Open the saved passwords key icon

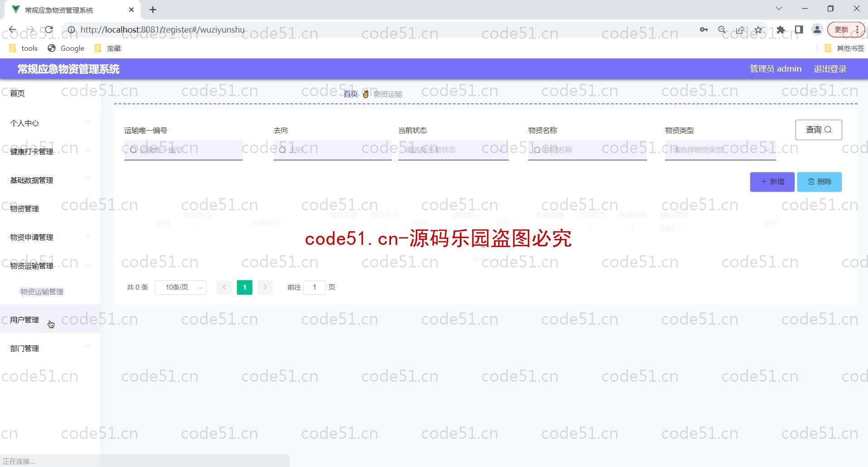point(704,30)
